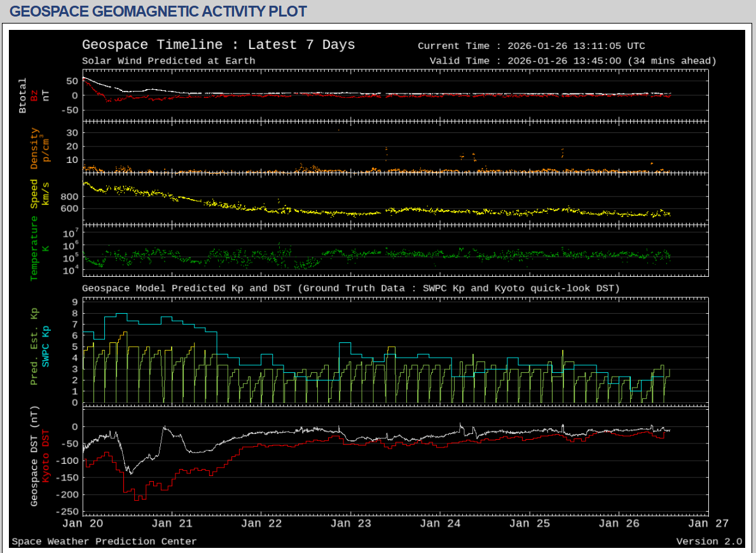Select the Jan 27 date marker
Image resolution: width=756 pixels, height=553 pixels.
click(708, 524)
